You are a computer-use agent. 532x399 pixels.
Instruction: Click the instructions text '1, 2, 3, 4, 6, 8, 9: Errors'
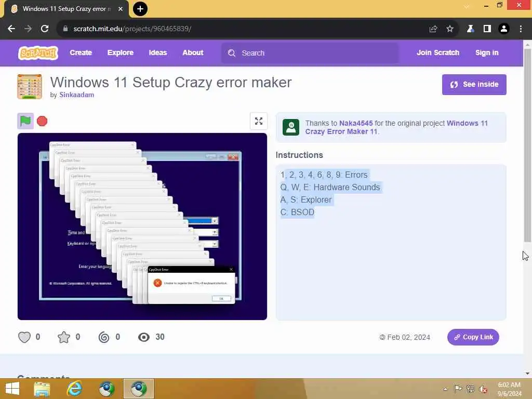click(x=324, y=175)
